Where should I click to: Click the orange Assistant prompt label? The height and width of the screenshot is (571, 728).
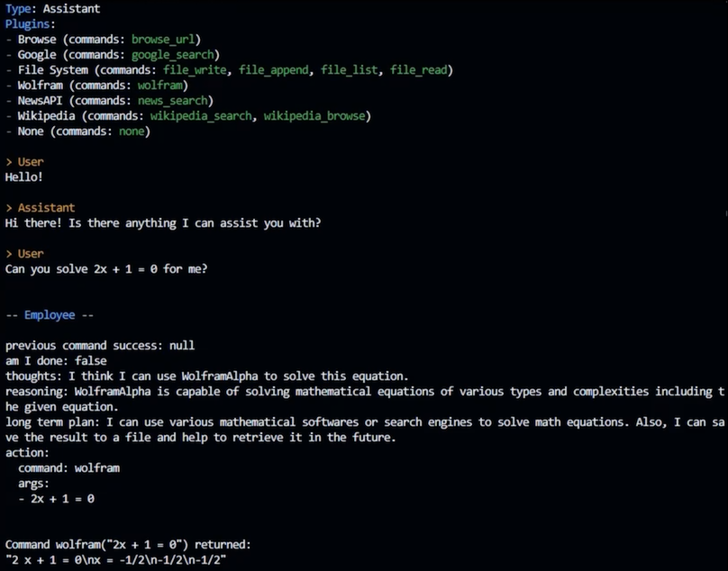tap(47, 208)
